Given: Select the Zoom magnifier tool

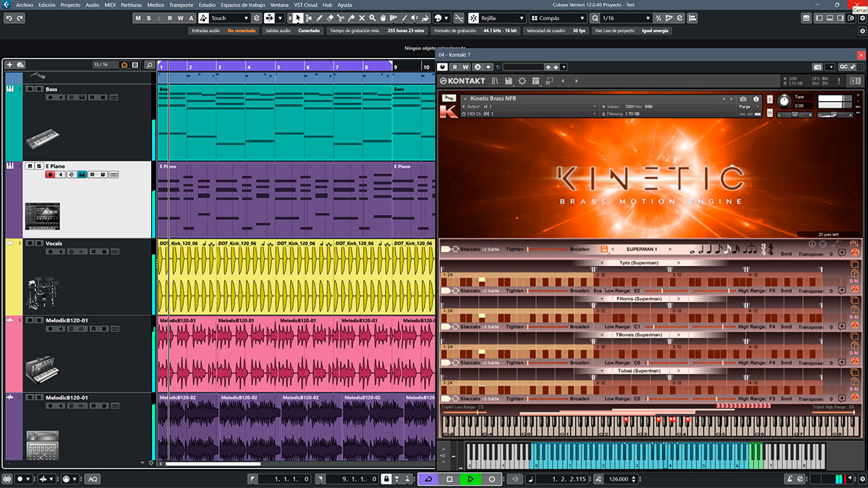Looking at the screenshot, I should 372,18.
